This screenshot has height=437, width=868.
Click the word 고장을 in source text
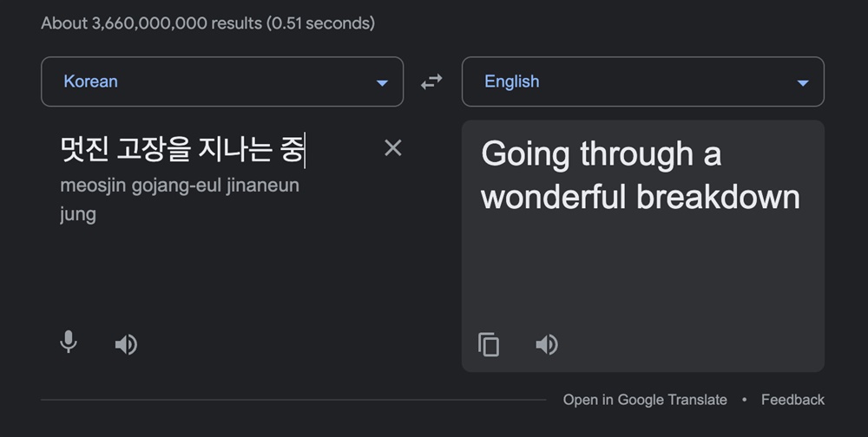[x=155, y=149]
